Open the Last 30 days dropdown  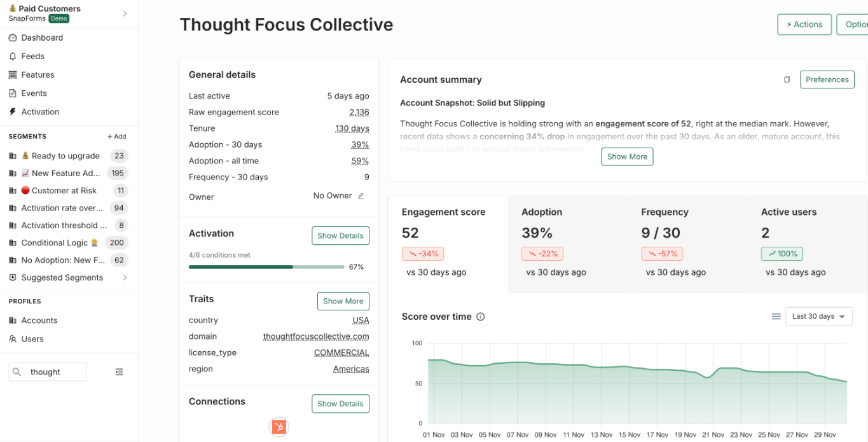(x=818, y=317)
